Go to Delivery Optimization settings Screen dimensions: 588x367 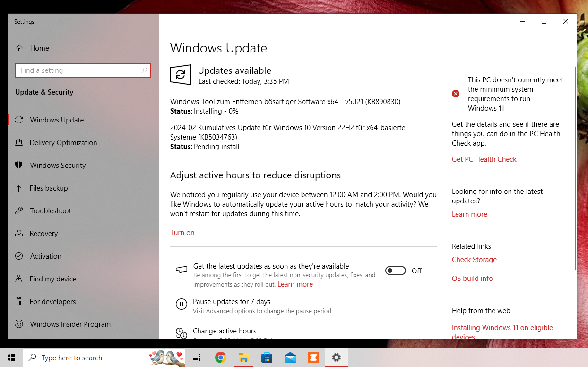(x=83, y=143)
